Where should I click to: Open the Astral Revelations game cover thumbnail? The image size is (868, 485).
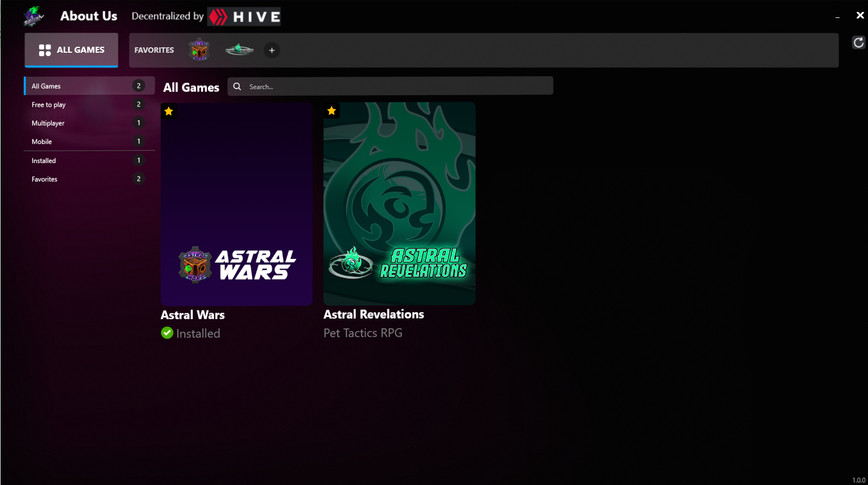click(400, 203)
